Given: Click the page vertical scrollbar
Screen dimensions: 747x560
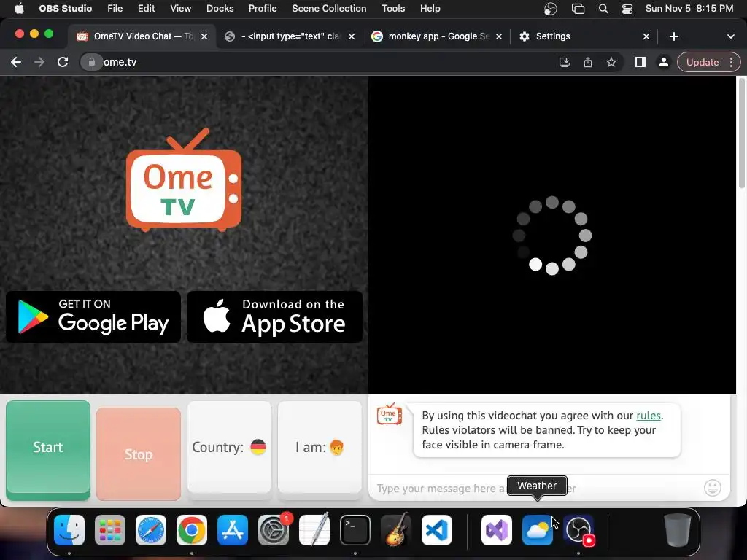Looking at the screenshot, I should click(x=742, y=133).
